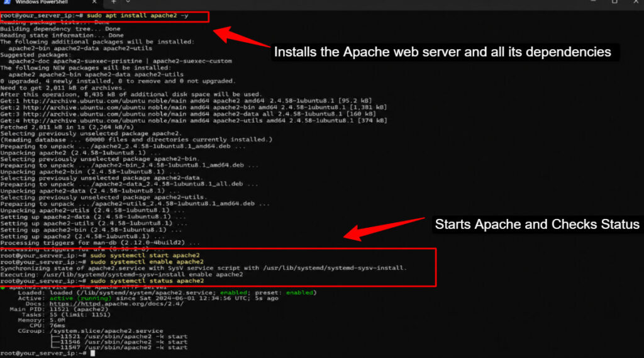Screen dimensions: 644x358
Task: Click the green 'active (running)' status
Action: pos(80,298)
